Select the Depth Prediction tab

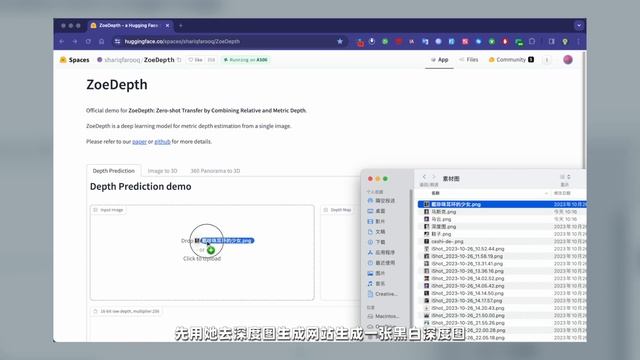113,171
